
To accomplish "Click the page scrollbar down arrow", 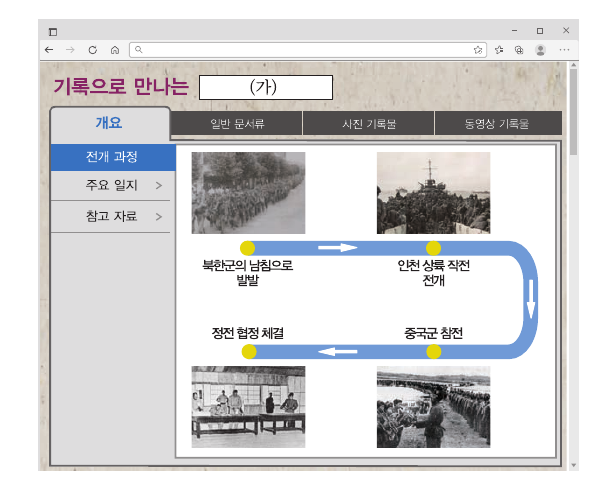I will [573, 465].
